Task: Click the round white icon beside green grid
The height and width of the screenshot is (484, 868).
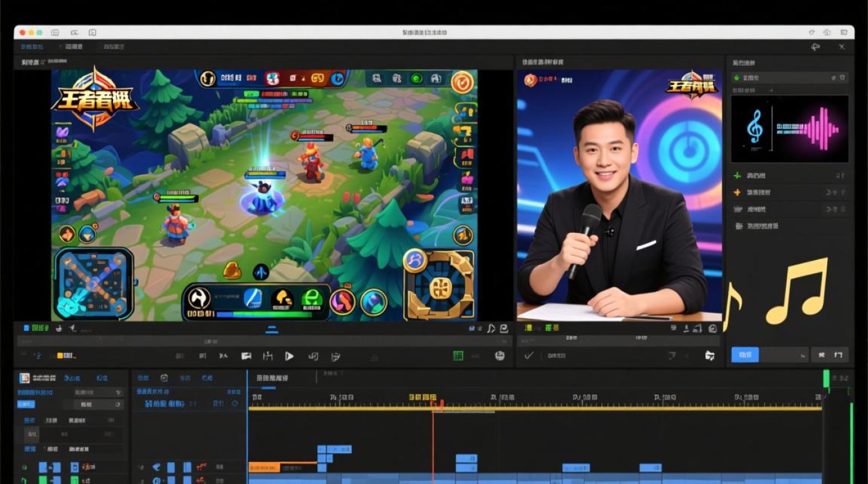Action: point(499,356)
